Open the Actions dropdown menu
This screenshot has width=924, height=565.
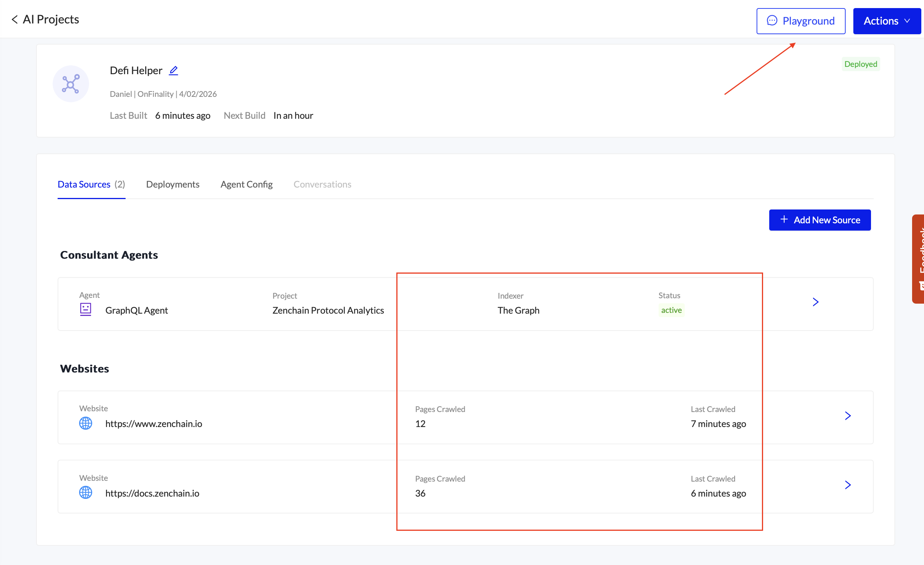886,21
